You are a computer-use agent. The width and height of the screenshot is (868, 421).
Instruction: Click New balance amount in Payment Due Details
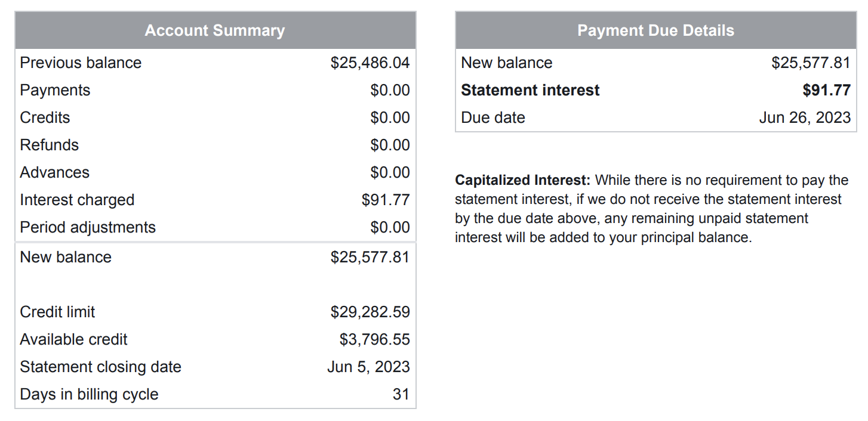coord(811,63)
